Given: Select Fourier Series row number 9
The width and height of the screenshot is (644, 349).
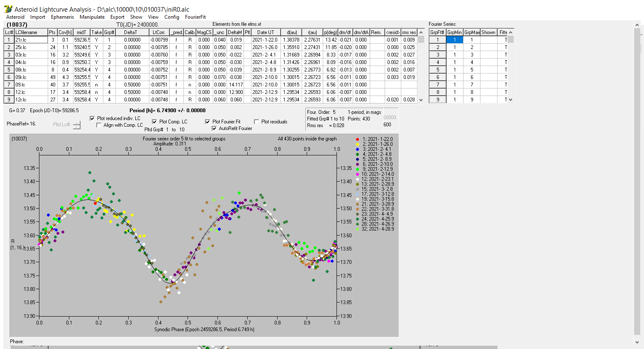Looking at the screenshot, I should 437,100.
